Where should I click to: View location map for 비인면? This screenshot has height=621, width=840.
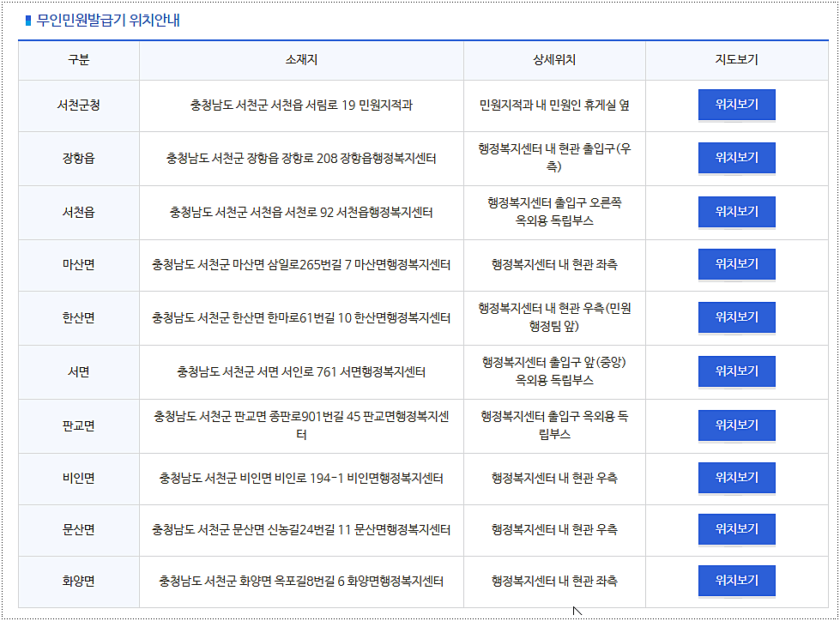[736, 478]
